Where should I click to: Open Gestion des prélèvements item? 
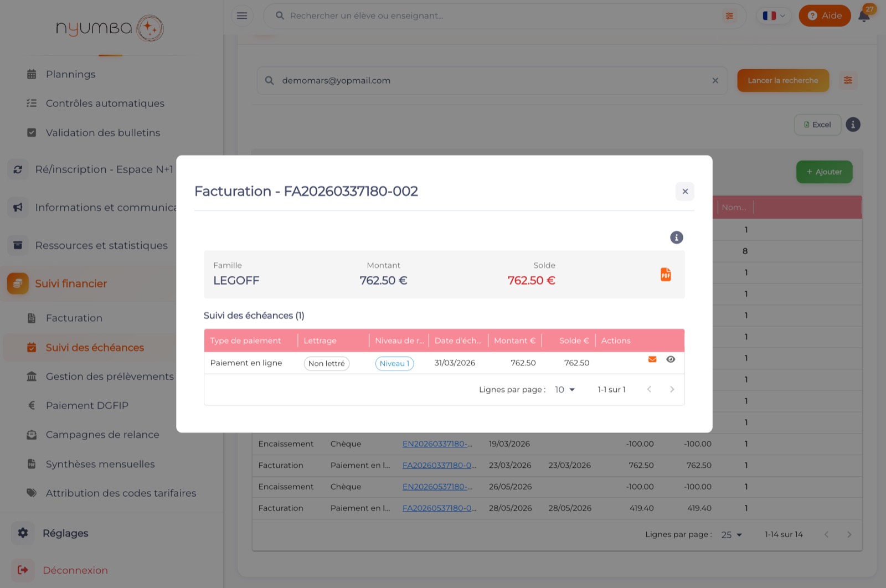click(110, 376)
